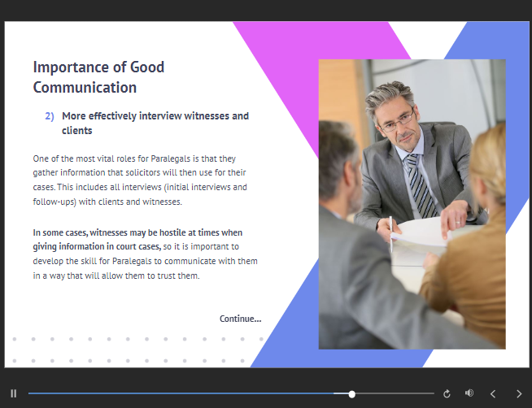Replay the slide with the circular arrow
Viewport: 532px width, 408px height.
click(x=447, y=393)
